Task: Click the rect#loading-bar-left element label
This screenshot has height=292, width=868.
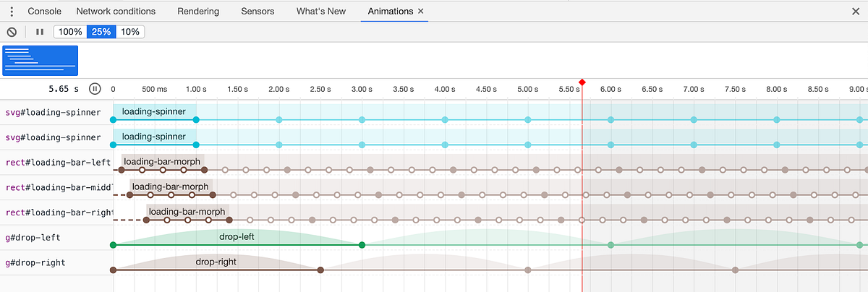Action: click(58, 162)
